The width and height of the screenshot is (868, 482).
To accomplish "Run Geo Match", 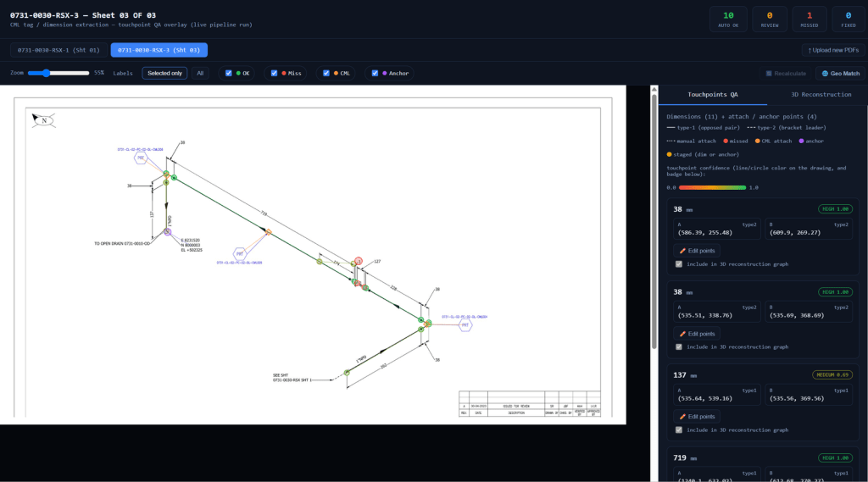I will 840,73.
